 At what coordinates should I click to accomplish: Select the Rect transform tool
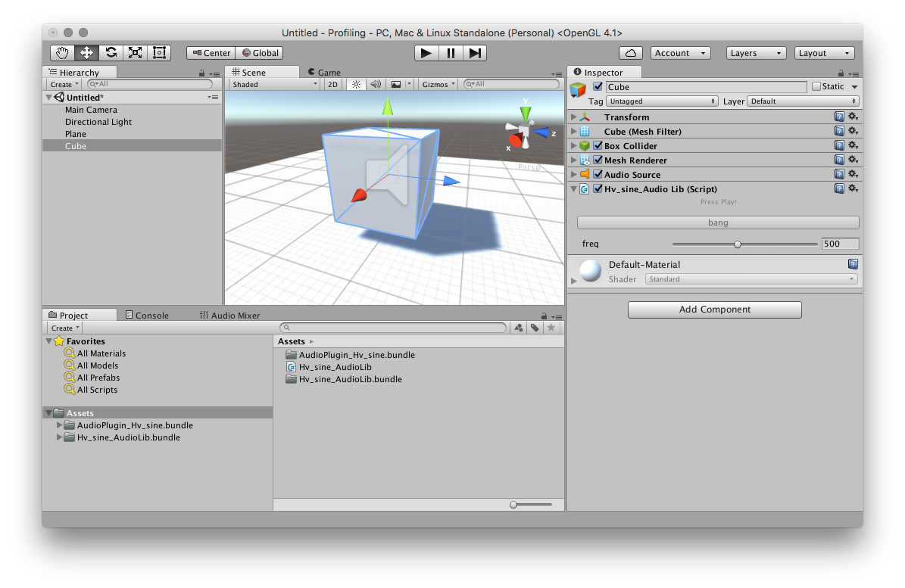click(x=159, y=53)
